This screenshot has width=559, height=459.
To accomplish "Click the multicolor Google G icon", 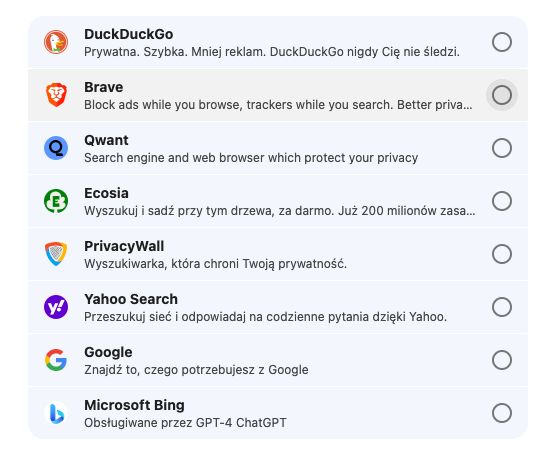I will pyautogui.click(x=56, y=359).
